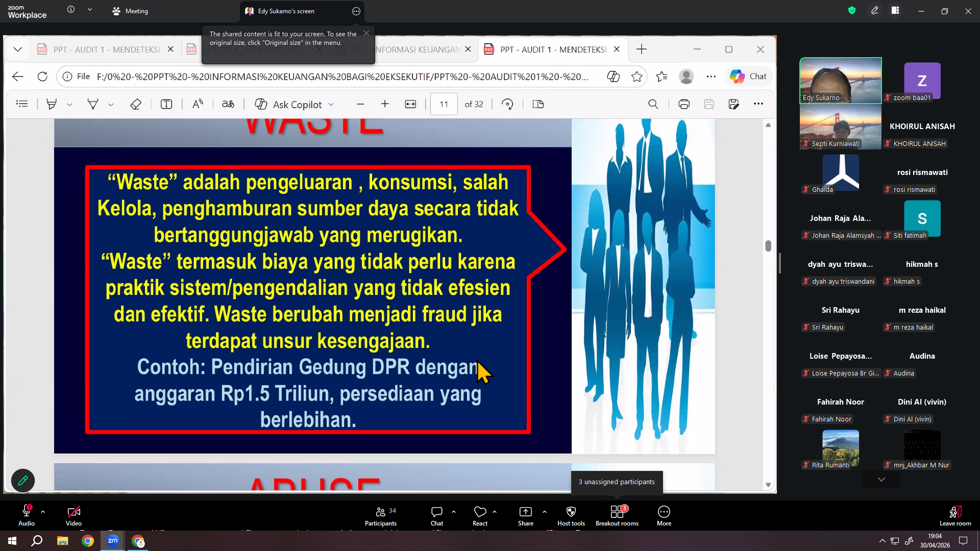Refresh the PDF page
The image size is (980, 551).
click(42, 77)
